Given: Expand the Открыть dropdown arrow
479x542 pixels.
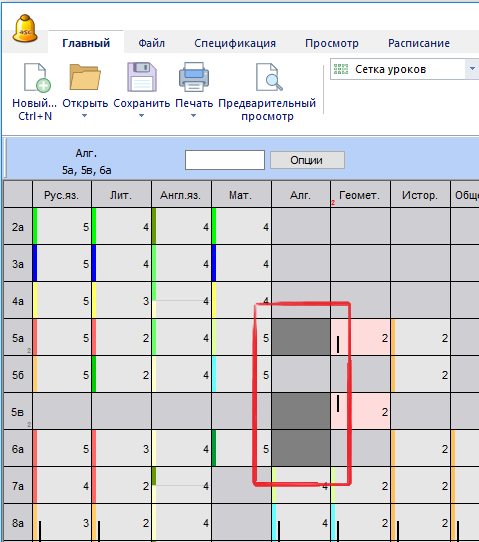Looking at the screenshot, I should (85, 116).
